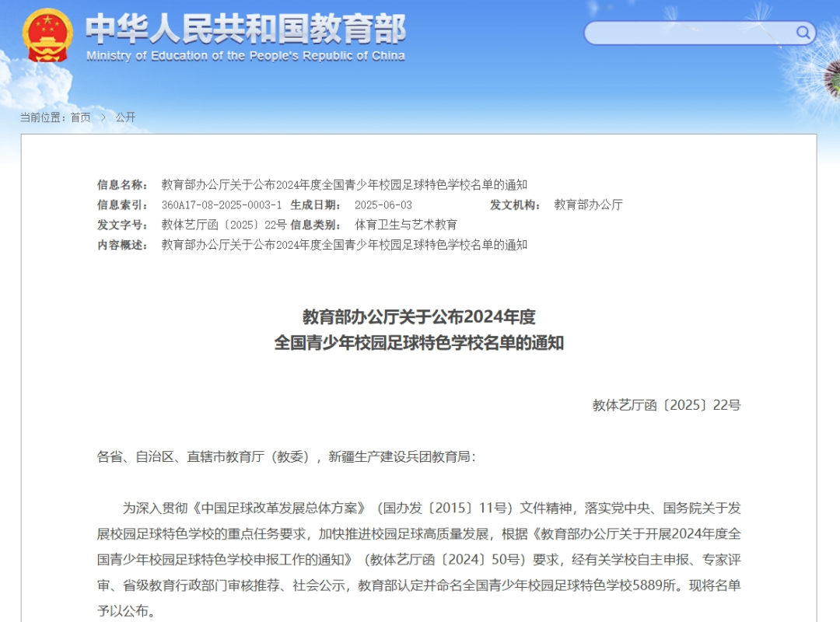This screenshot has width=840, height=622.
Task: Click the 信息名称 notice title text
Action: pyautogui.click(x=344, y=185)
